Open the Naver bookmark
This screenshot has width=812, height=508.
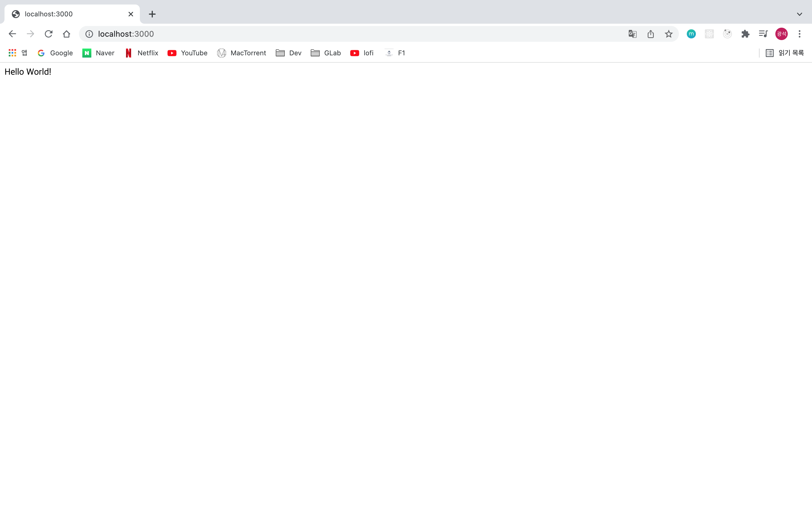point(98,53)
